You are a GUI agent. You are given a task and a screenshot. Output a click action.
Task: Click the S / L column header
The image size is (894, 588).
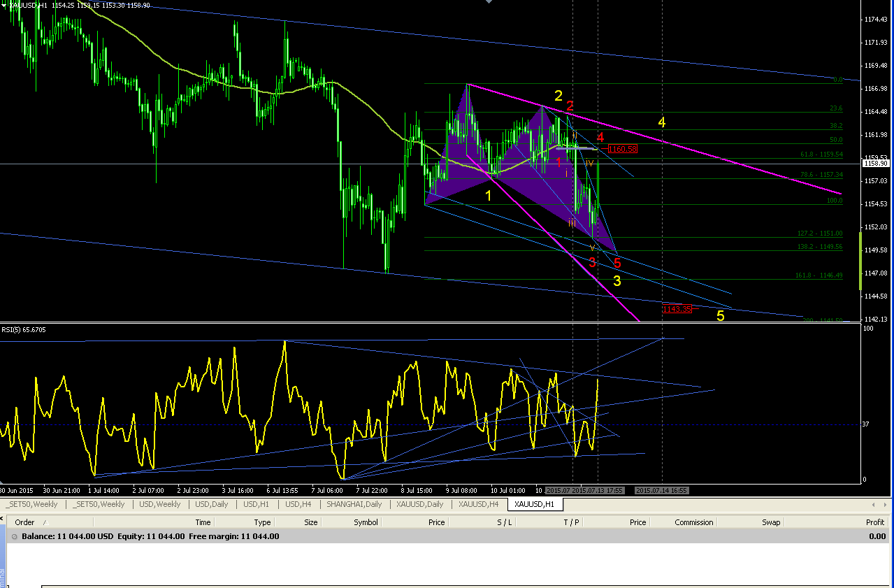coord(505,522)
